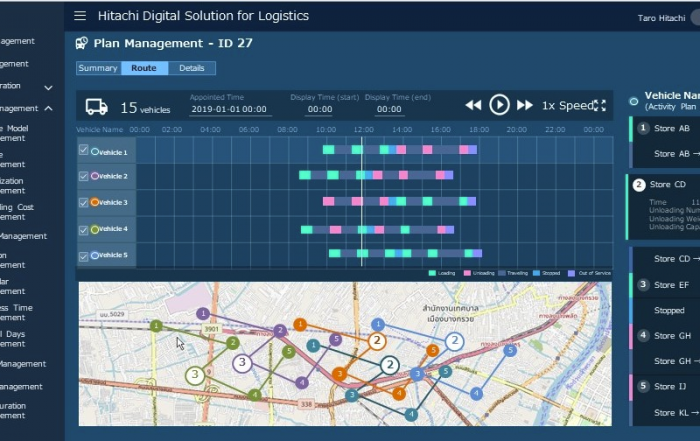Viewport: 700px width, 441px height.
Task: Click the Stopped legend swatch
Action: pyautogui.click(x=537, y=273)
